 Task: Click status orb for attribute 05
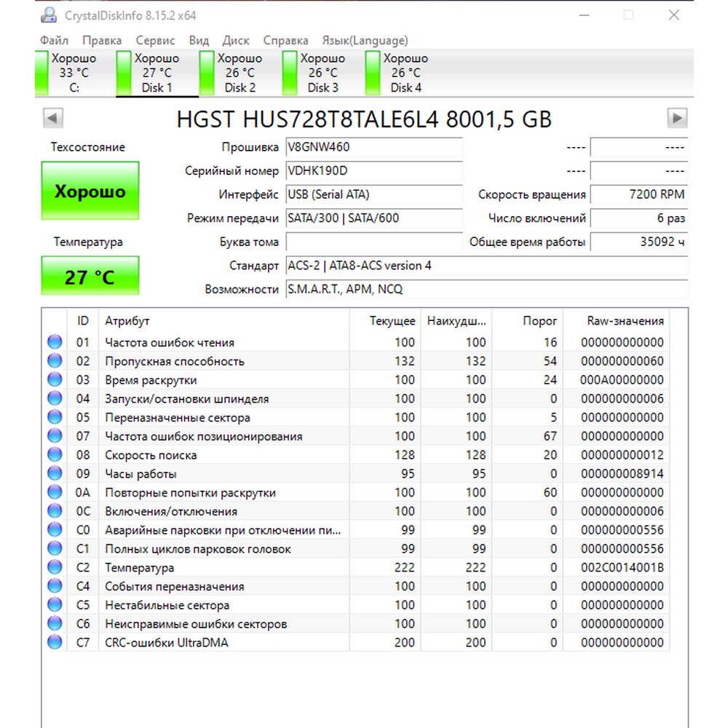(55, 417)
